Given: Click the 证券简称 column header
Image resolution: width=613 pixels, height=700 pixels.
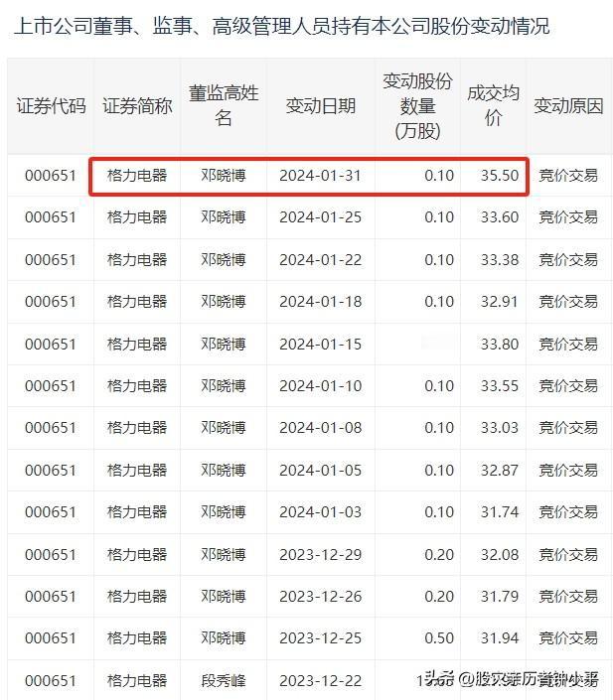Looking at the screenshot, I should [137, 106].
